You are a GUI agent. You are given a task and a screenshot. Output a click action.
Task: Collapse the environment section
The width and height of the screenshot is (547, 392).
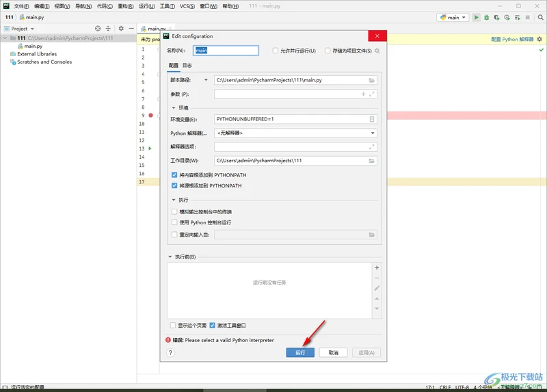coord(174,108)
